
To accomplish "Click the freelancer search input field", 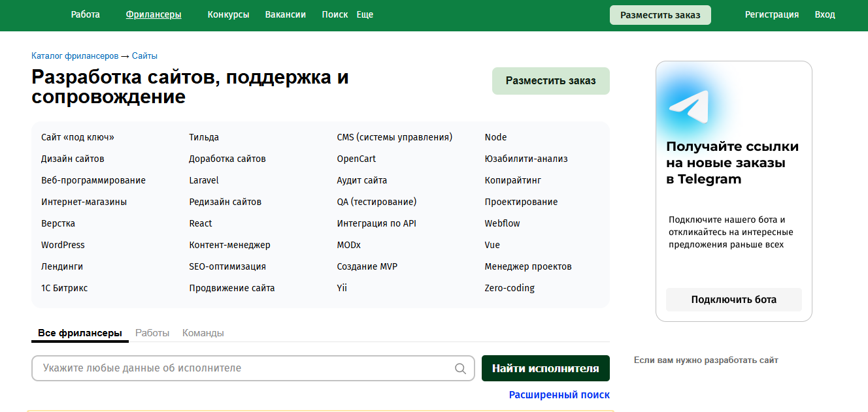I will pos(245,368).
